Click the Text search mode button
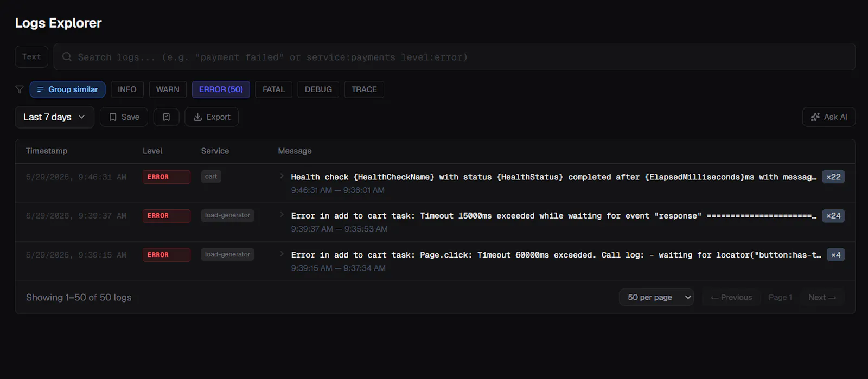This screenshot has height=379, width=868. coord(31,56)
